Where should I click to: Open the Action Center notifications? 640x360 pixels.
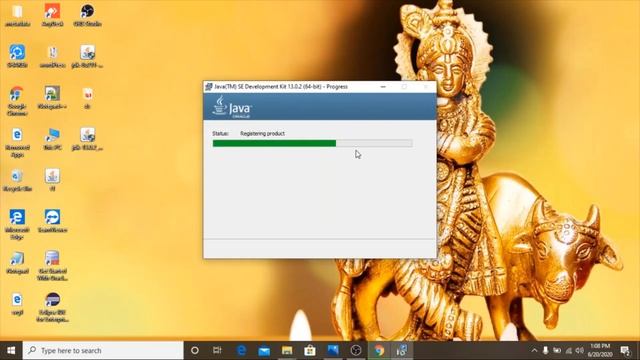pyautogui.click(x=624, y=350)
